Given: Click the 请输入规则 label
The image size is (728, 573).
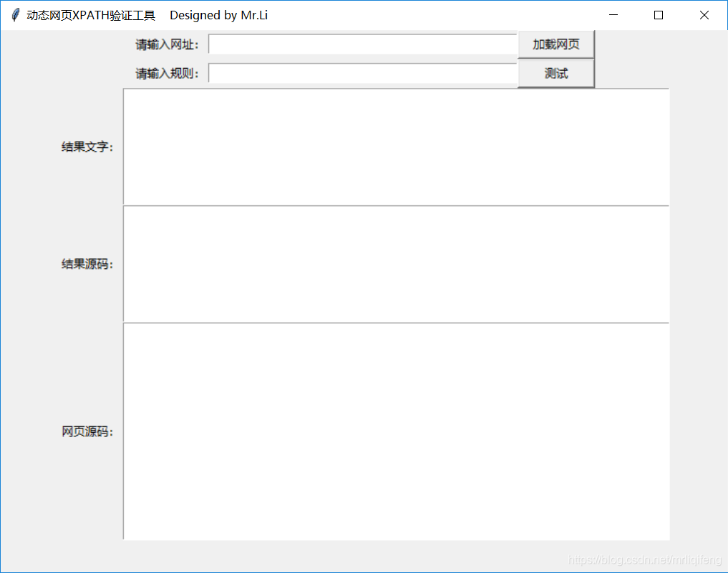Looking at the screenshot, I should pyautogui.click(x=167, y=73).
